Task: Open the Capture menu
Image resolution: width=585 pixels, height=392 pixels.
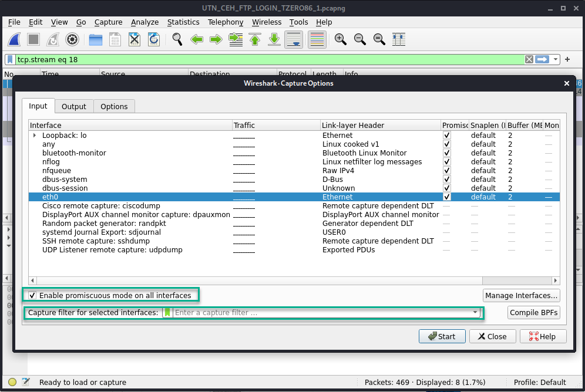Action: click(108, 22)
